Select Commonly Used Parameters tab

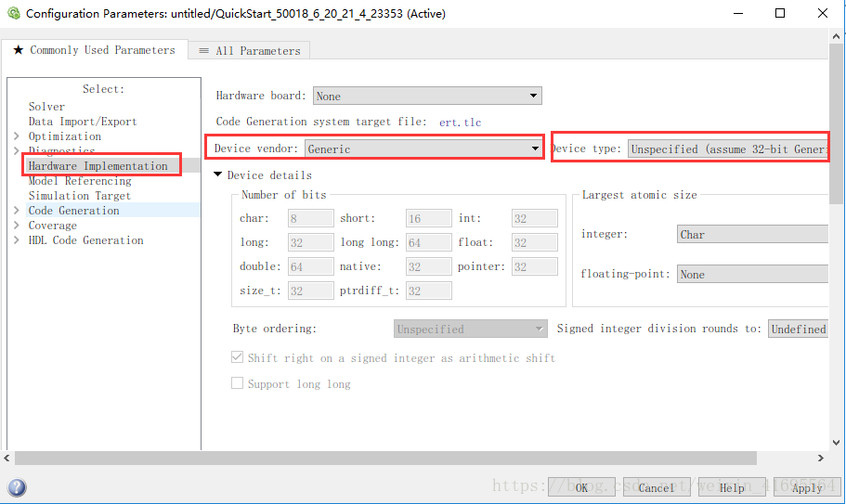coord(95,50)
